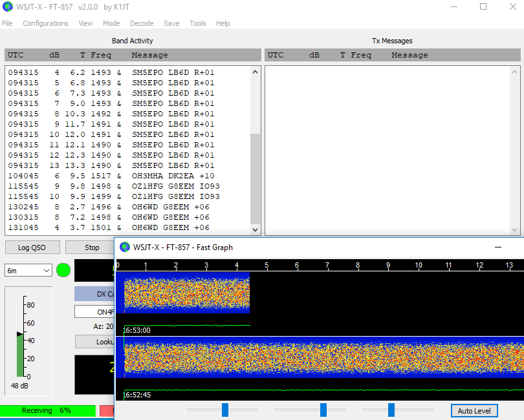Maximize the main WSJT-X window
Screen dimensions: 524x420
[483, 6]
